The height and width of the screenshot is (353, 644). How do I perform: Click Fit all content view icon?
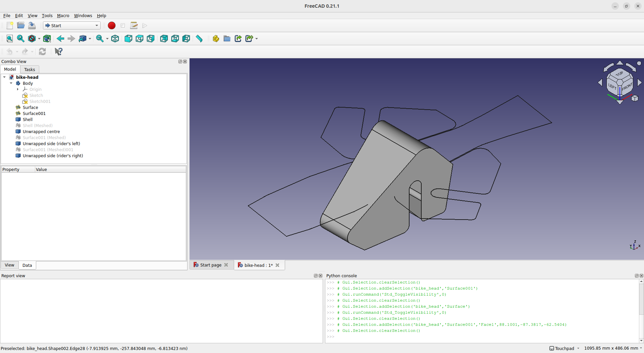coord(10,39)
